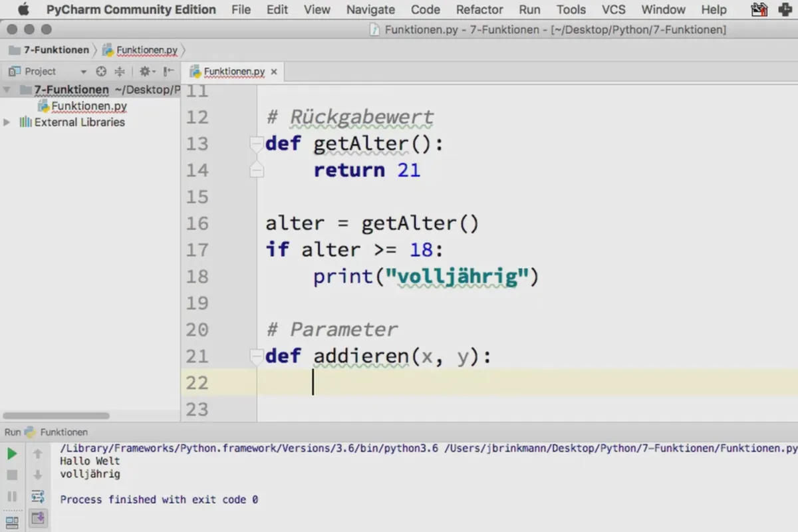Open Project panel gear settings
Image resolution: width=798 pixels, height=532 pixels.
tap(145, 71)
